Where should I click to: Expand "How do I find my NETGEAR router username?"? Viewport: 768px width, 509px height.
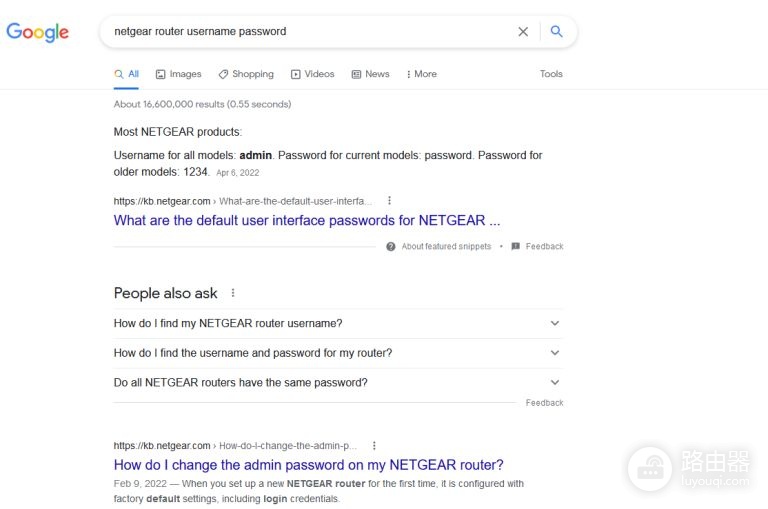pos(338,323)
